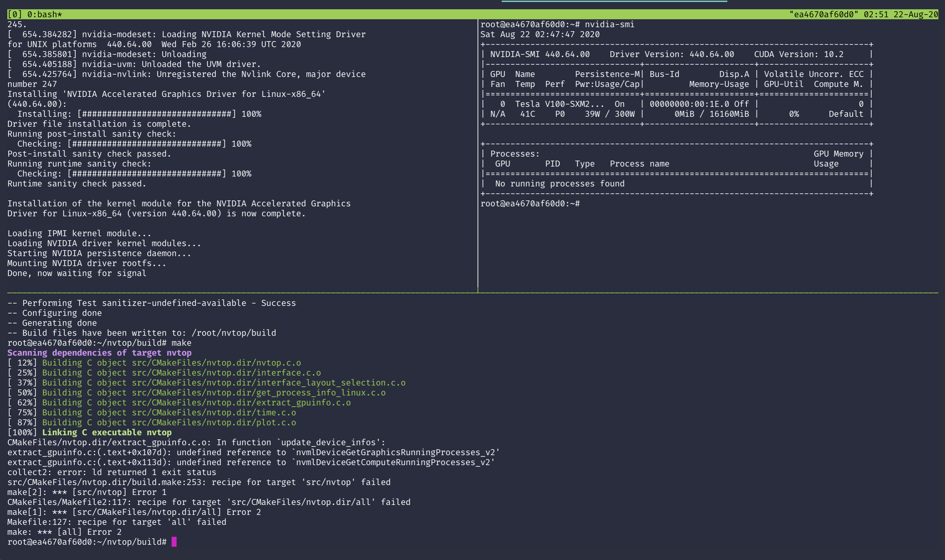Click the 0:bash window tab in status bar
The height and width of the screenshot is (560, 945).
coord(44,14)
